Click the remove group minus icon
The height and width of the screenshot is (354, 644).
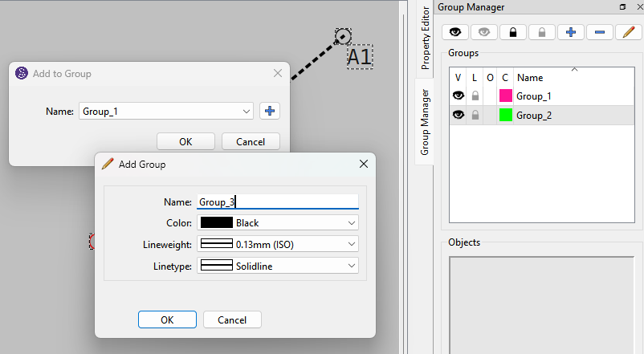pos(600,32)
